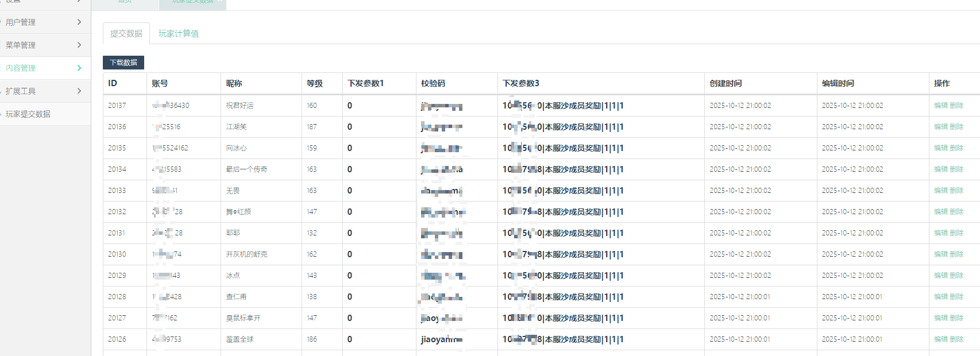Collapse the 内容管理 menu chevron
The image size is (980, 356).
79,68
